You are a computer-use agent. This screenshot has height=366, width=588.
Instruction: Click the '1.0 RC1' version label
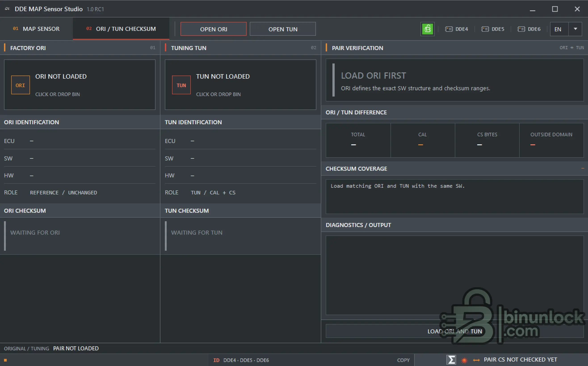pyautogui.click(x=95, y=9)
